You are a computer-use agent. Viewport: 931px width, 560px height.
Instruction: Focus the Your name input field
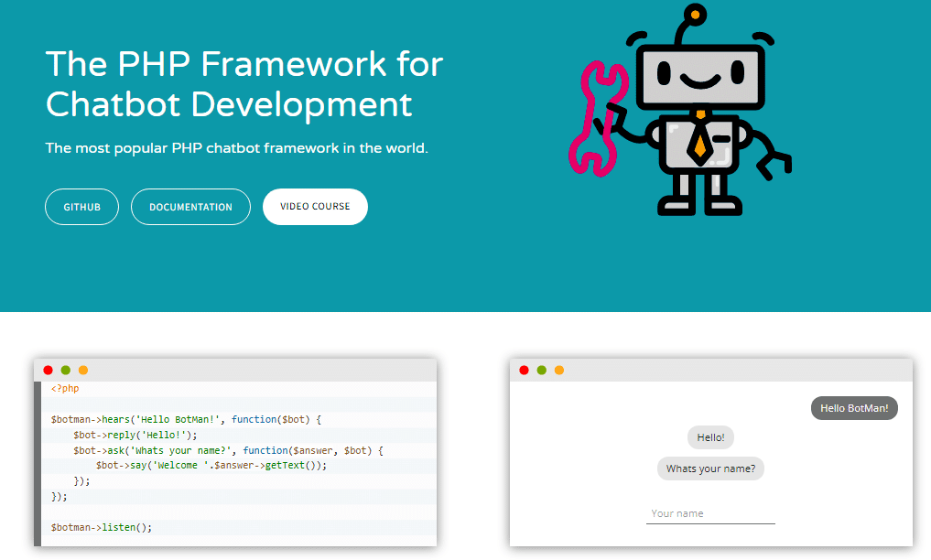710,514
